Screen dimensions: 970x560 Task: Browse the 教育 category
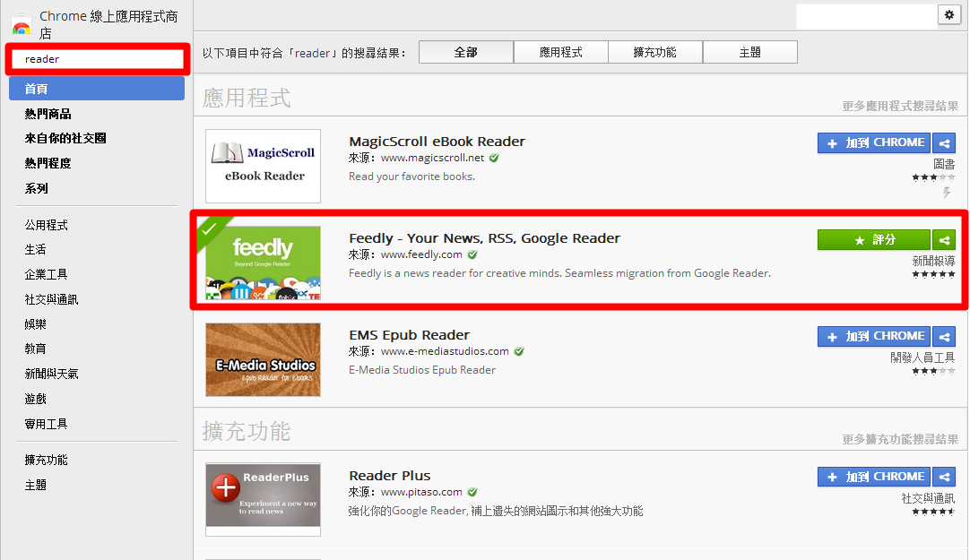(35, 349)
